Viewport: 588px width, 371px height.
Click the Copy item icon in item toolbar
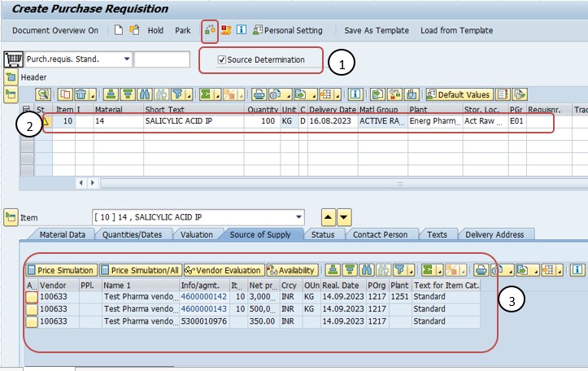[65, 94]
